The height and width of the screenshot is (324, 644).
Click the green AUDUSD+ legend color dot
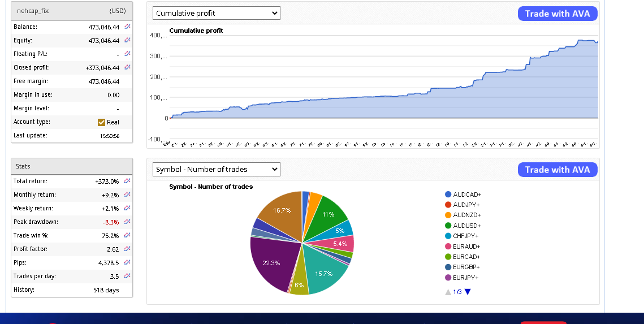[x=448, y=226]
